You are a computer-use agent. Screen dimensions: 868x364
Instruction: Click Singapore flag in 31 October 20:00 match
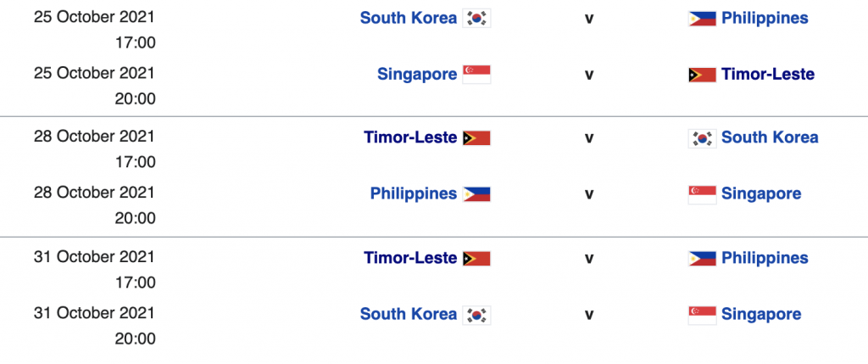[x=702, y=315]
